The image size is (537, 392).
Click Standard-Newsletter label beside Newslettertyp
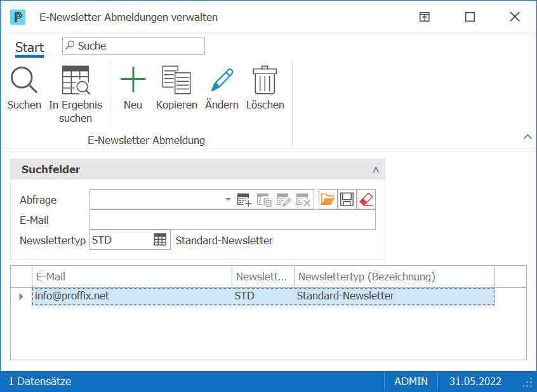224,240
